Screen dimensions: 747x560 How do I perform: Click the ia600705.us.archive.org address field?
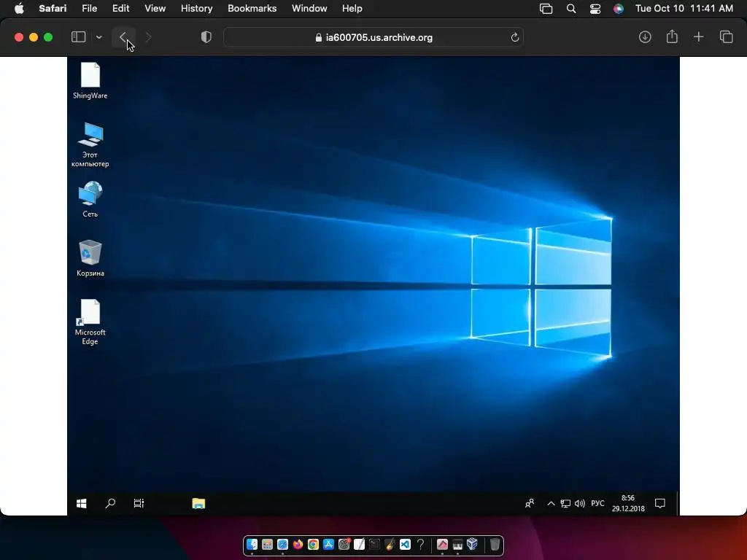[x=373, y=37]
